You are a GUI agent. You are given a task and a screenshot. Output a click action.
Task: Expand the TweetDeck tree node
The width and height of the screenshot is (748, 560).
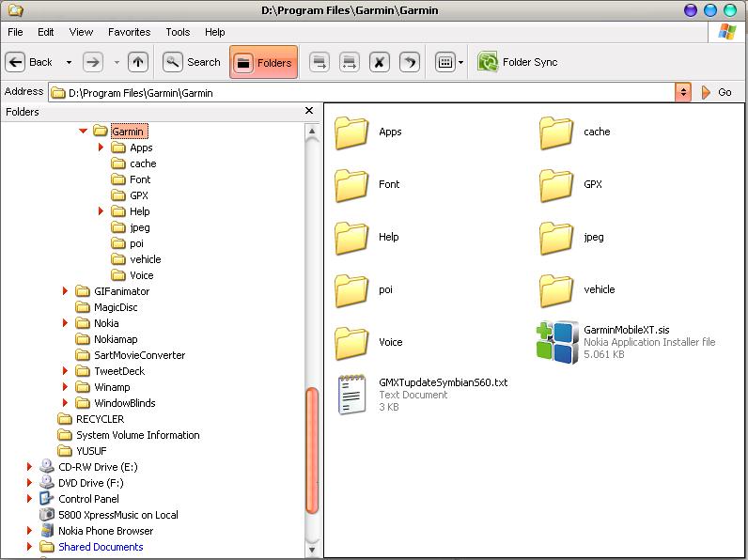click(65, 370)
